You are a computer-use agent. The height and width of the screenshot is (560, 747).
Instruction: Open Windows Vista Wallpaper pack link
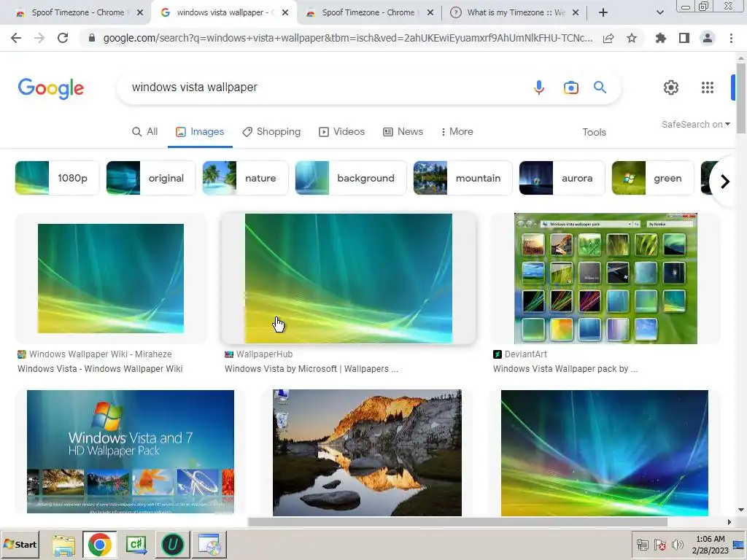(x=565, y=368)
